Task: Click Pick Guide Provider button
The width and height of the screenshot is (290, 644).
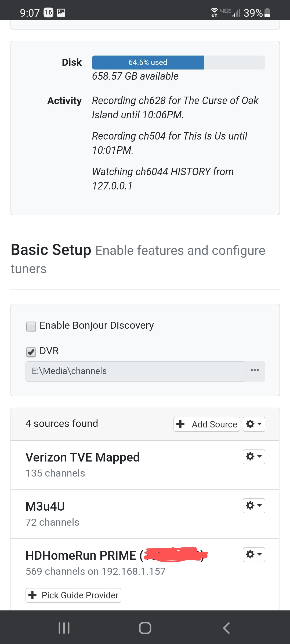Action: point(73,595)
